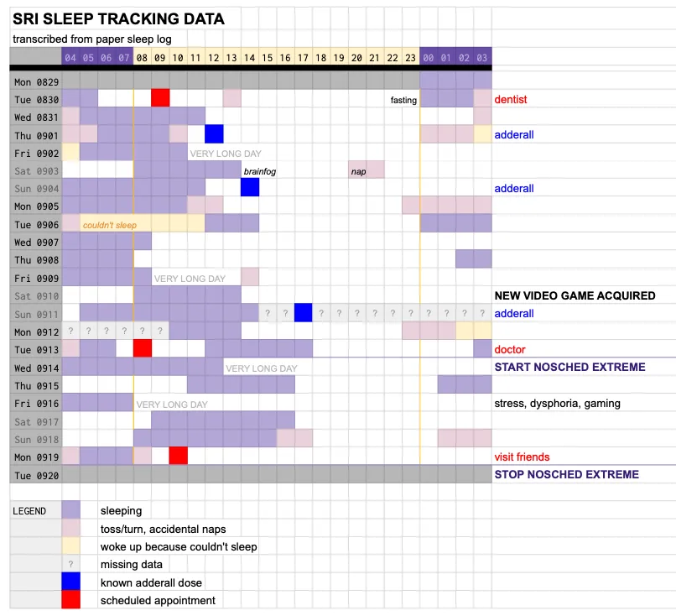Click the SRI SLEEP TRACKING DATA title
Viewport: 676px width, 616px height.
click(118, 18)
